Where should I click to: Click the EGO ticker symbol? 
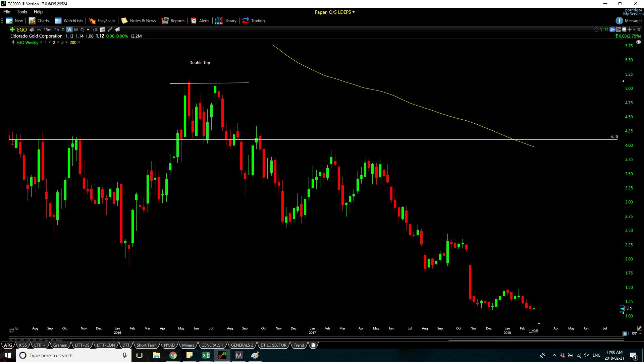[x=22, y=29]
